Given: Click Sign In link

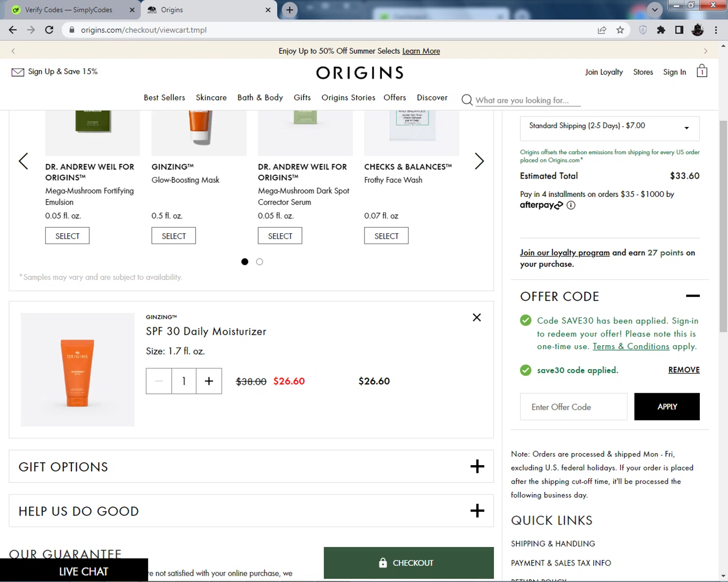Looking at the screenshot, I should (675, 72).
